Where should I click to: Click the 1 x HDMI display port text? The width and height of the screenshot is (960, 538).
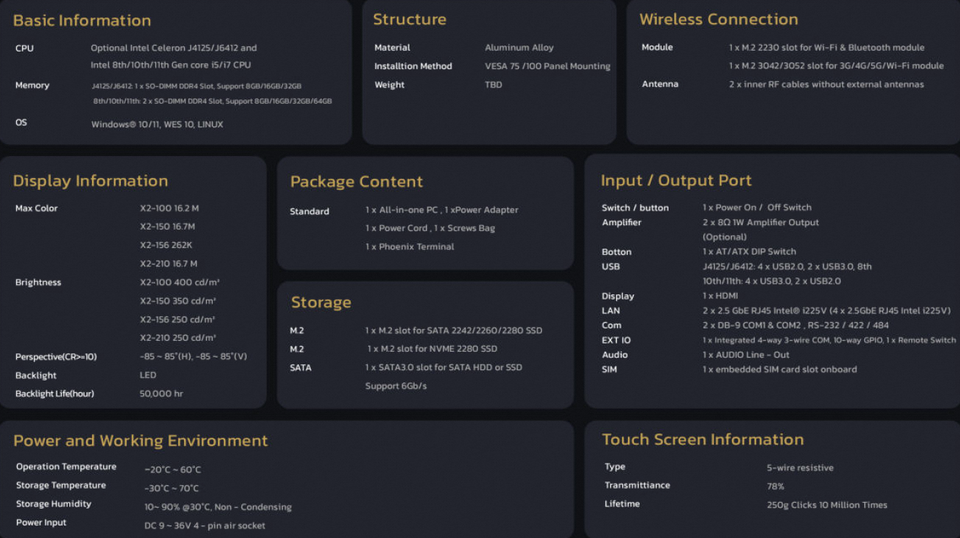point(720,297)
